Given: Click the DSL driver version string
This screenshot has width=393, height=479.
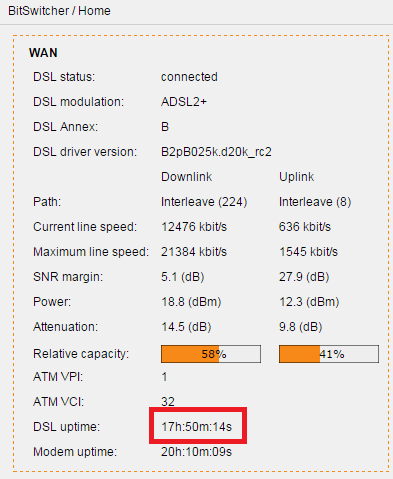Looking at the screenshot, I should (x=216, y=152).
